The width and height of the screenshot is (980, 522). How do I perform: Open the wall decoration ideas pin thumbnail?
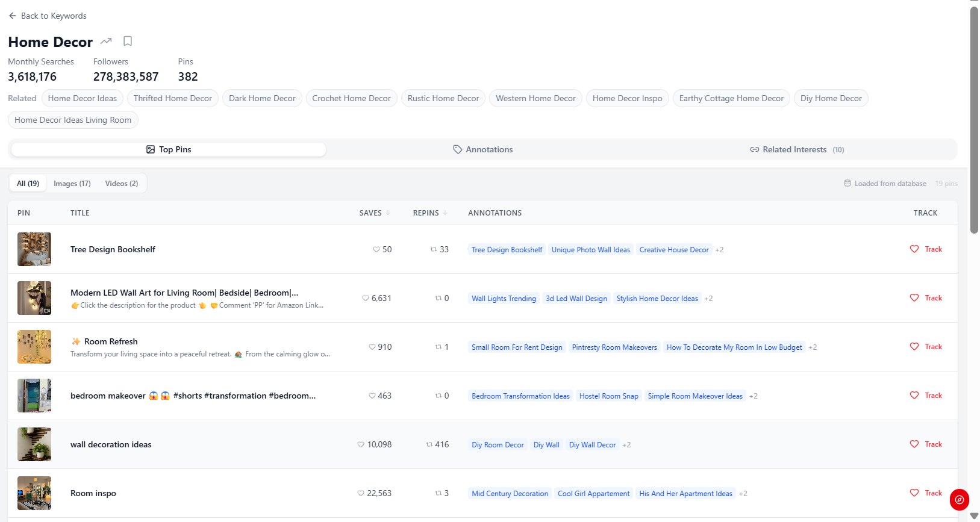(34, 444)
